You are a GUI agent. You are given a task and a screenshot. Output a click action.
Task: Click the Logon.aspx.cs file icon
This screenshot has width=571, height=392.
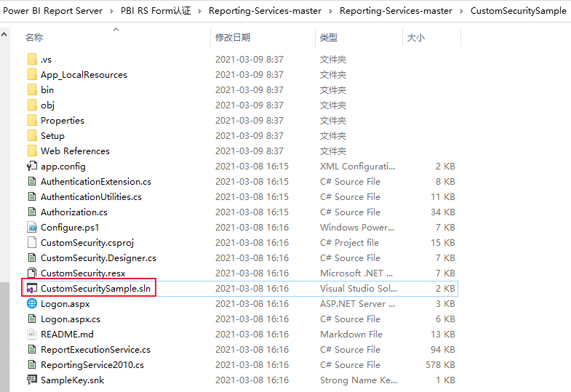32,319
